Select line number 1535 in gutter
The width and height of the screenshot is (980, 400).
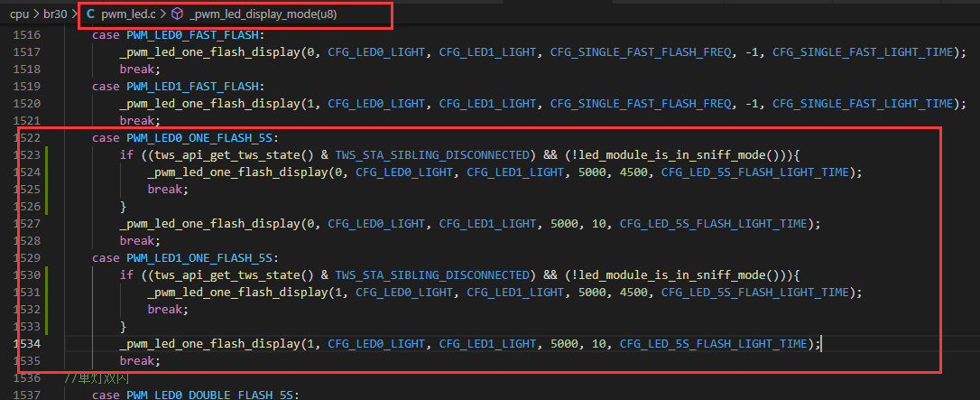[x=26, y=360]
